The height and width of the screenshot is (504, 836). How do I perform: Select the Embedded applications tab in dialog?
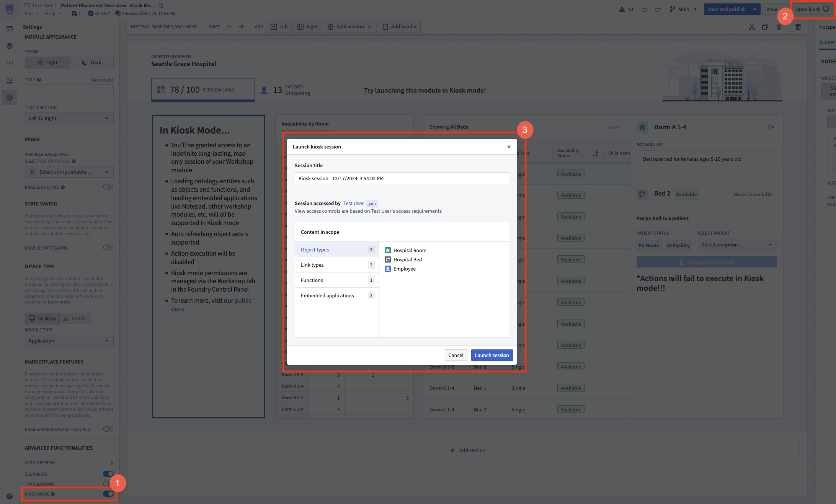337,295
